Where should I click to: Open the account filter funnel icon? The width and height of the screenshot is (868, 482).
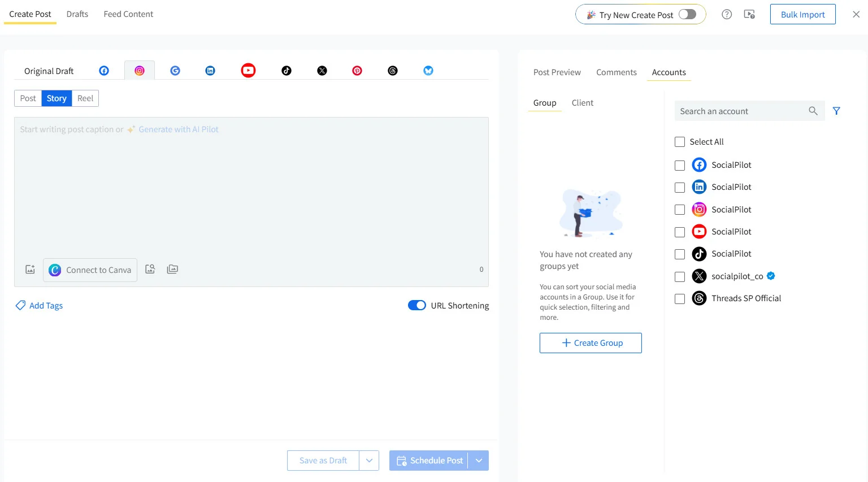836,111
